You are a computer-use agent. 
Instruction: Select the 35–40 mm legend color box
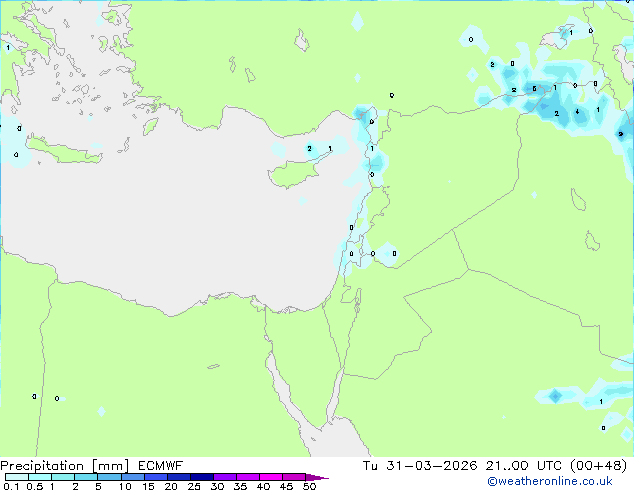click(248, 477)
